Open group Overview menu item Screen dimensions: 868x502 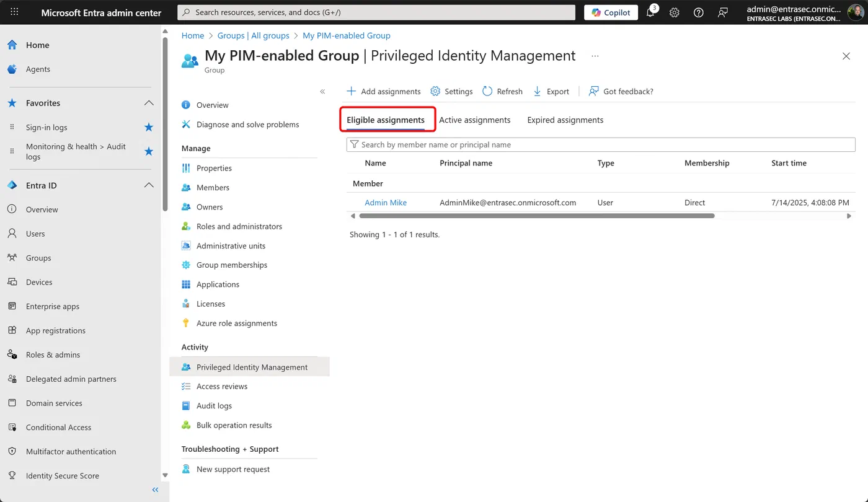tap(212, 105)
